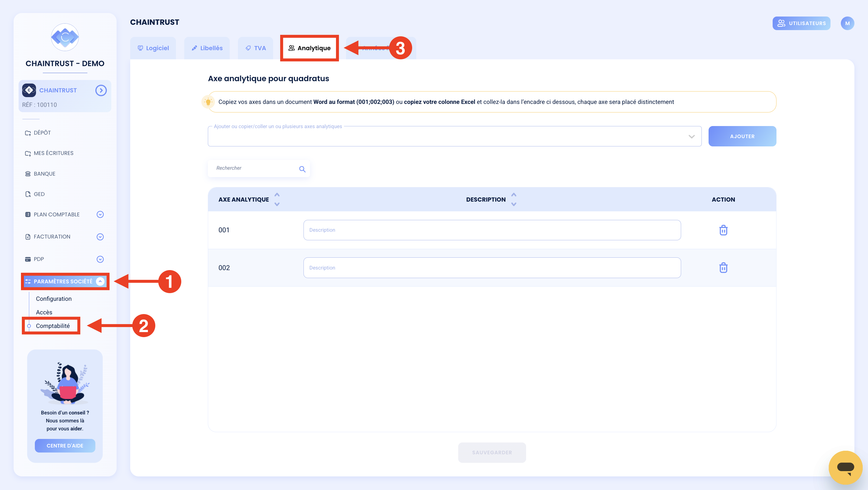
Task: Click the CENTRE D'AIDE button
Action: click(x=65, y=445)
